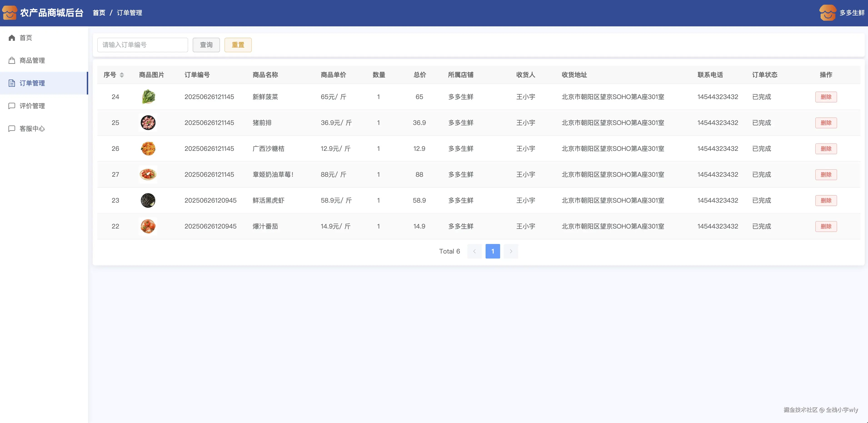Click the message icon for 客服中心
This screenshot has width=868, height=423.
click(12, 129)
